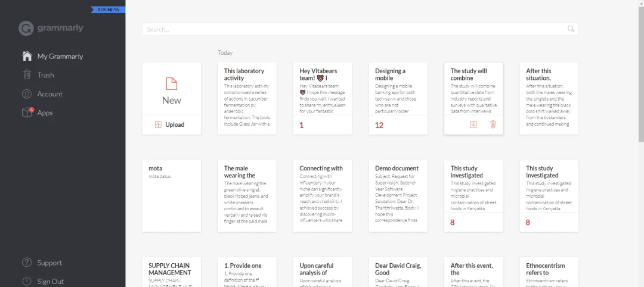This screenshot has height=287, width=644.
Task: Open 'Demo document' card
Action: 398,196
